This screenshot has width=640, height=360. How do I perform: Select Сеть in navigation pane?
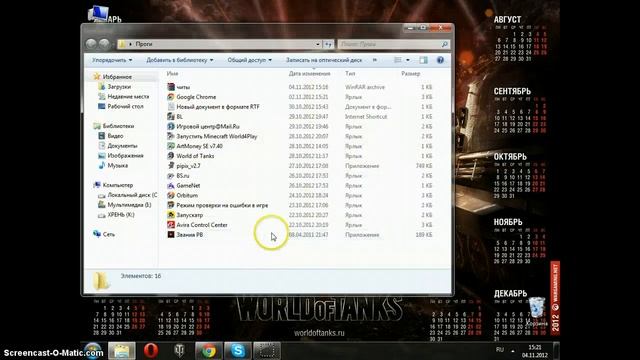tap(109, 234)
